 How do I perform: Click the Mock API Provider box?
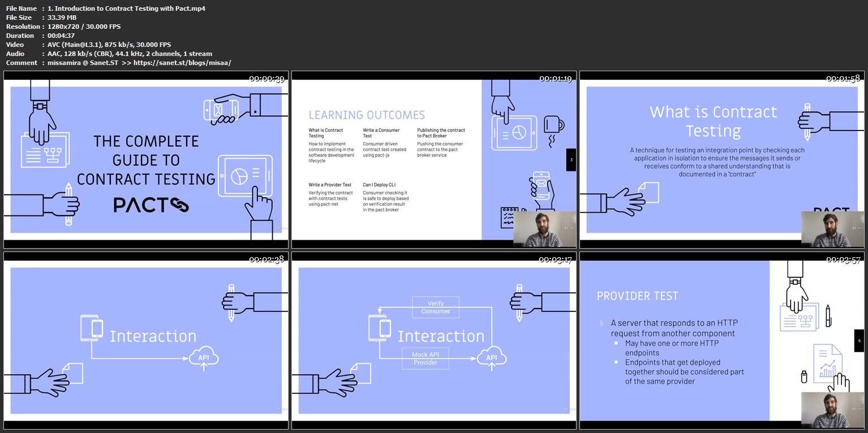click(x=425, y=358)
